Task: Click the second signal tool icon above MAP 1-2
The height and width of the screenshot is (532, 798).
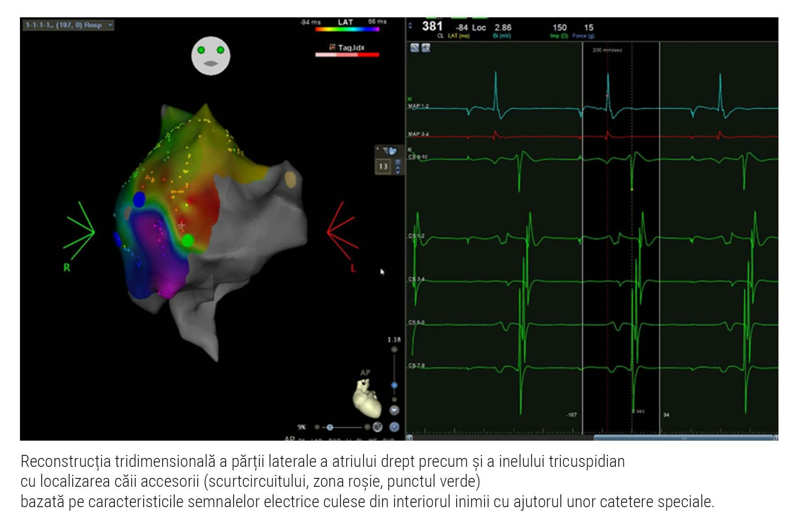Action: coord(426,48)
